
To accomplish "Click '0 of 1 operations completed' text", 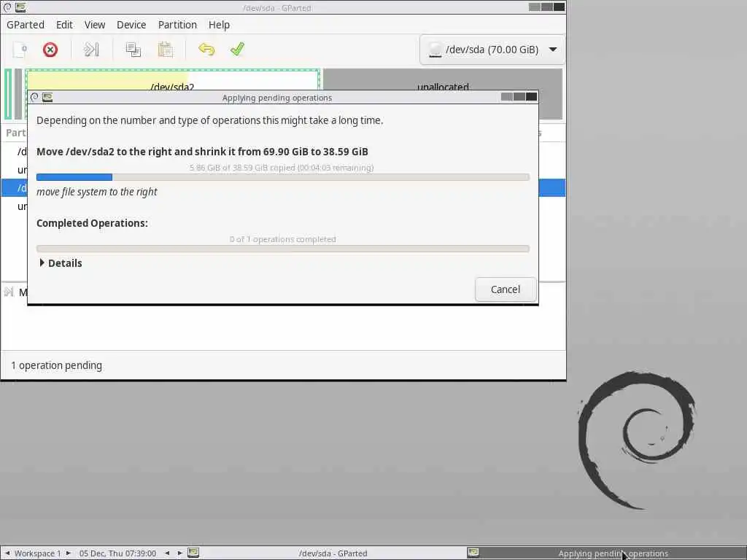I will (x=282, y=239).
